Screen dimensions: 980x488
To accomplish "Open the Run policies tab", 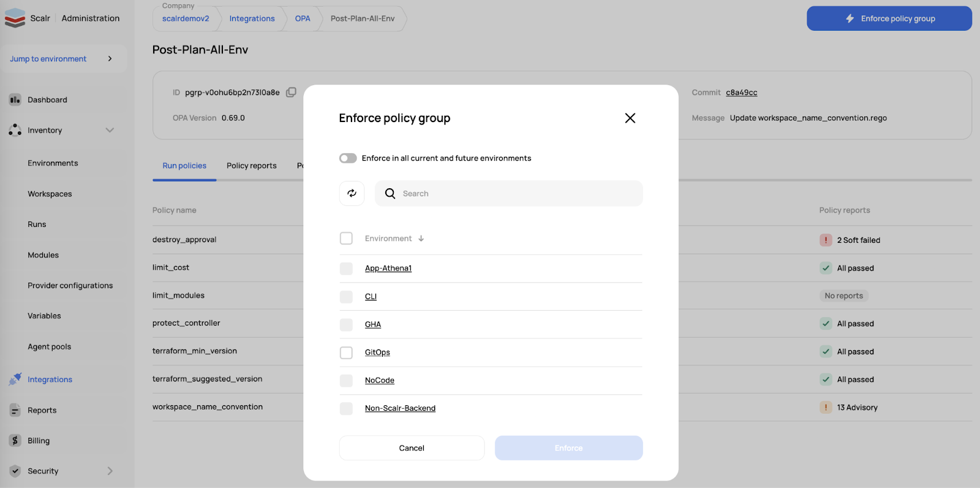I will click(x=184, y=166).
